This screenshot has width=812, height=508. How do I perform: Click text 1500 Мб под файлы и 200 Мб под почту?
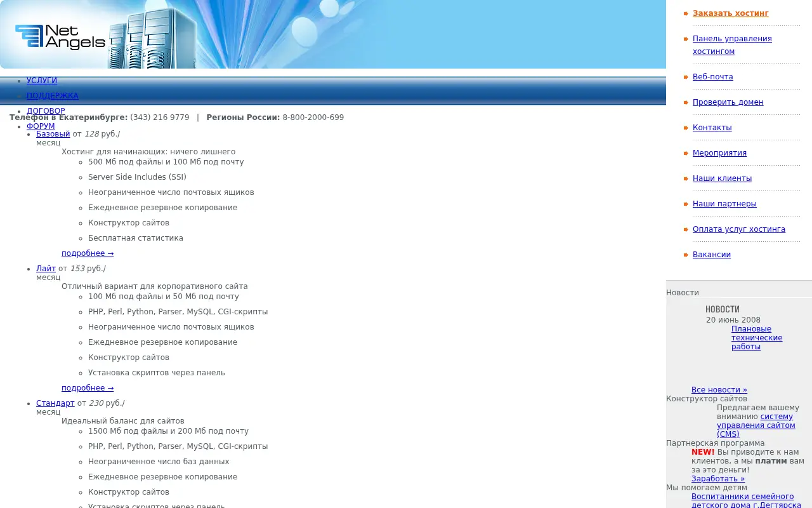click(x=169, y=431)
